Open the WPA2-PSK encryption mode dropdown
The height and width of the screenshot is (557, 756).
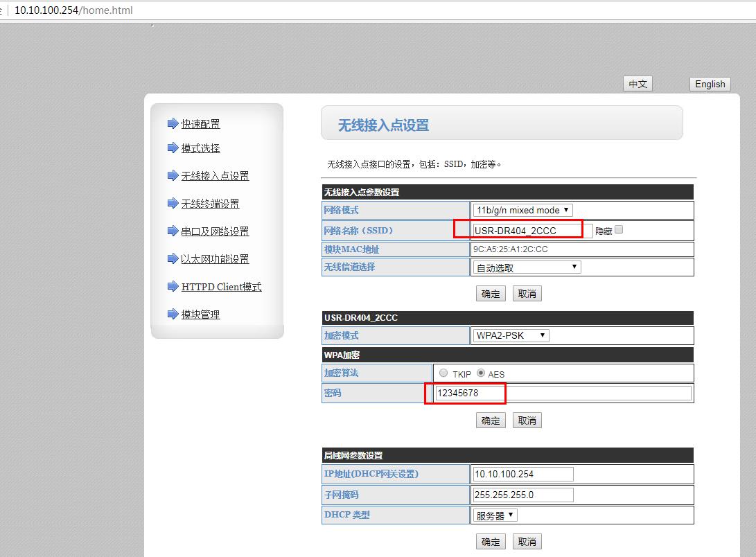point(511,335)
